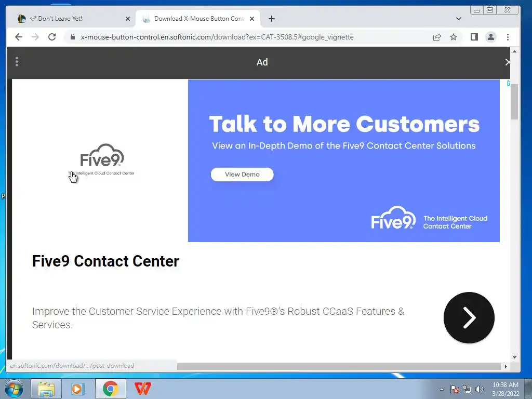Viewport: 532px width, 399px height.
Task: Close the Download X-Mouse Button tab
Action: [252, 19]
